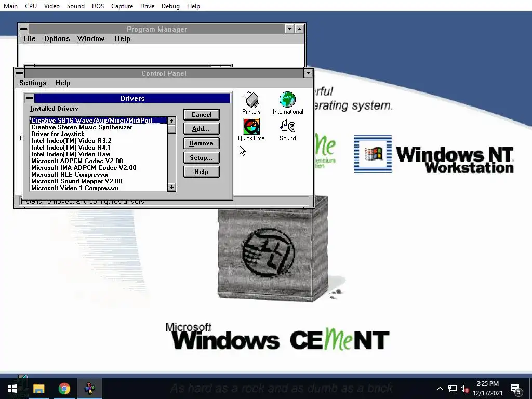Screen dimensions: 532x399
Task: Open the Program Manager system menu box
Action: pyautogui.click(x=24, y=29)
